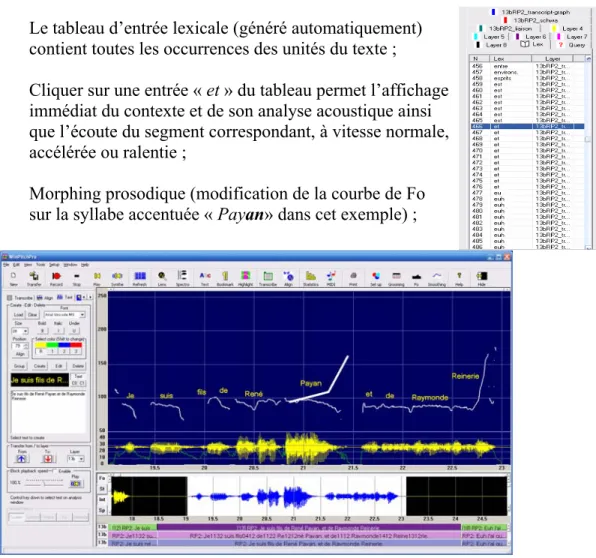The width and height of the screenshot is (596, 558).
Task: Click the Edit button beside Create
Action: point(59,366)
